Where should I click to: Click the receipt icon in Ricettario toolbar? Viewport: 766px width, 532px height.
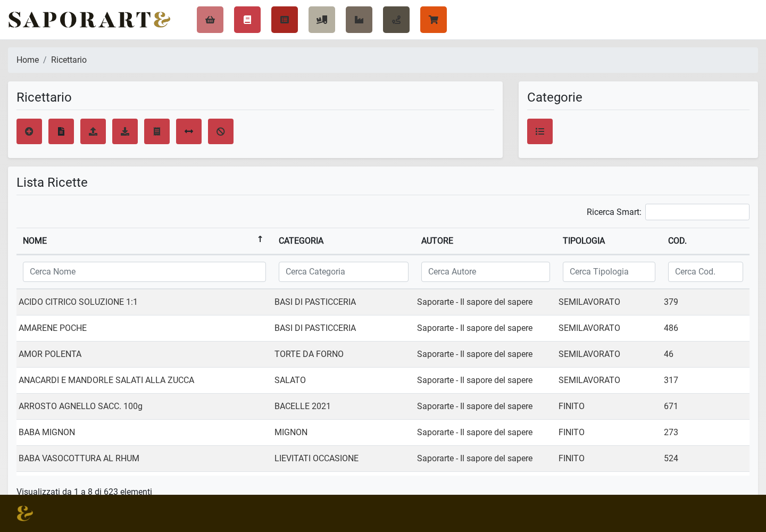coord(157,131)
